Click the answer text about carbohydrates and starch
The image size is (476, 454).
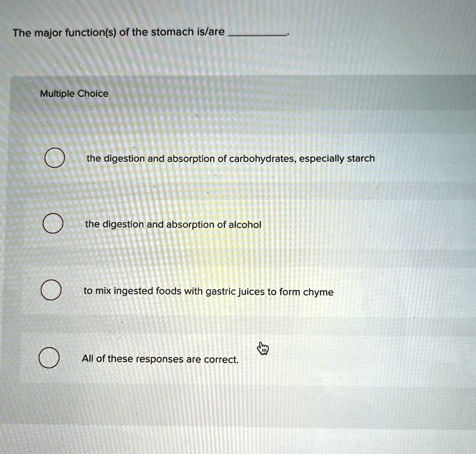pos(230,159)
